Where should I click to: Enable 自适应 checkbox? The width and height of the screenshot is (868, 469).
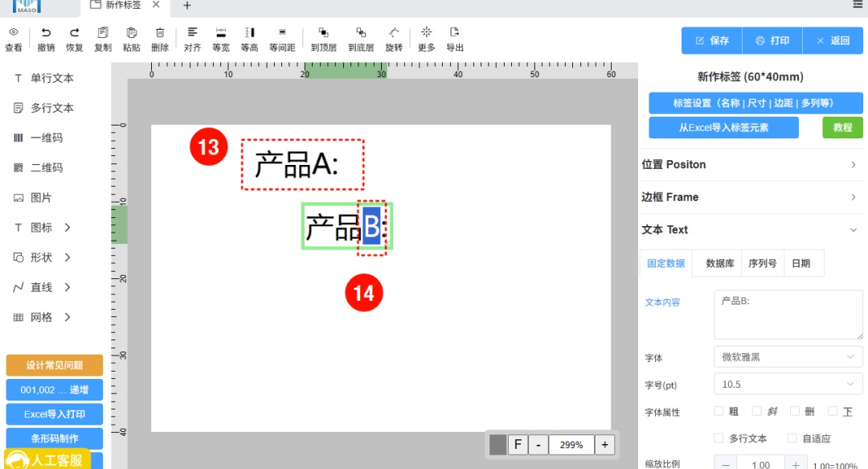pyautogui.click(x=792, y=438)
